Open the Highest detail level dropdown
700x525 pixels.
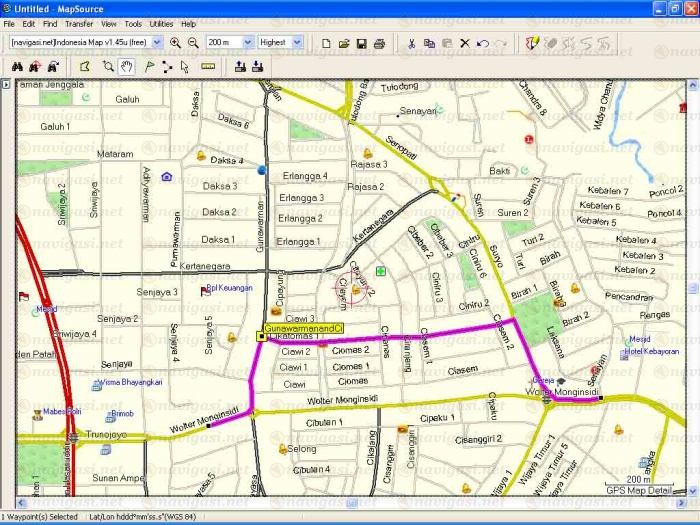[296, 43]
